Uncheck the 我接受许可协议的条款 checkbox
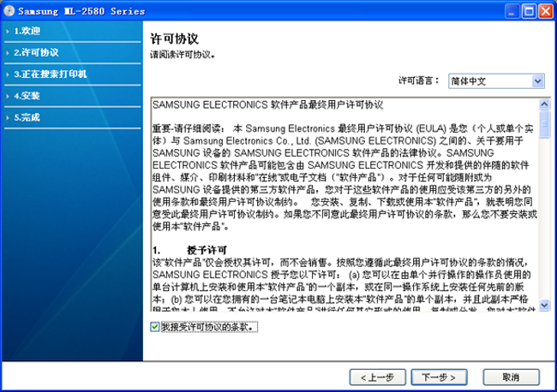 click(x=154, y=327)
